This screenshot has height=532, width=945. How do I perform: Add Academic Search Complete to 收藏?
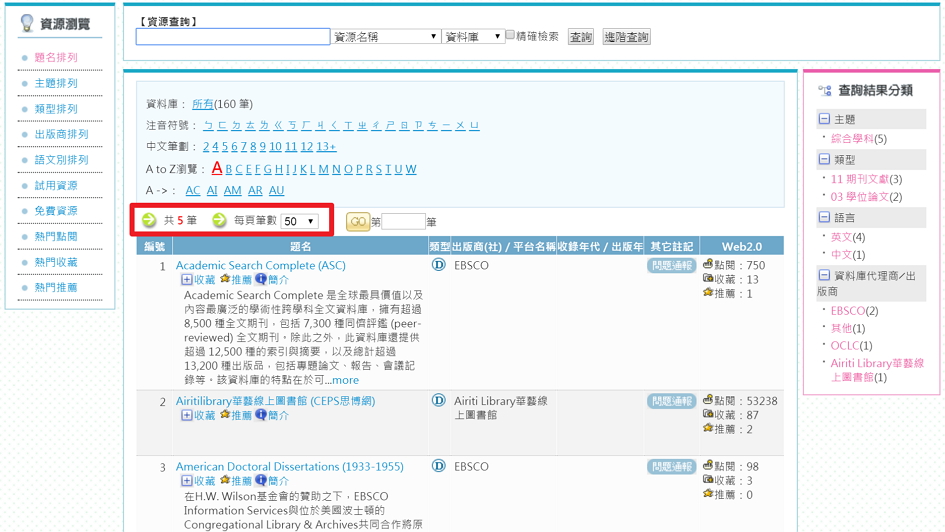pyautogui.click(x=198, y=280)
